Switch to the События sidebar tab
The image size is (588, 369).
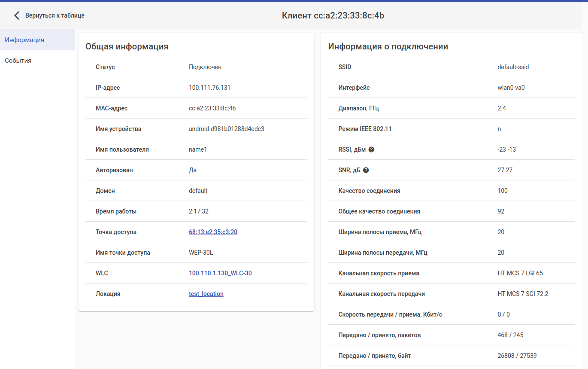[x=18, y=61]
